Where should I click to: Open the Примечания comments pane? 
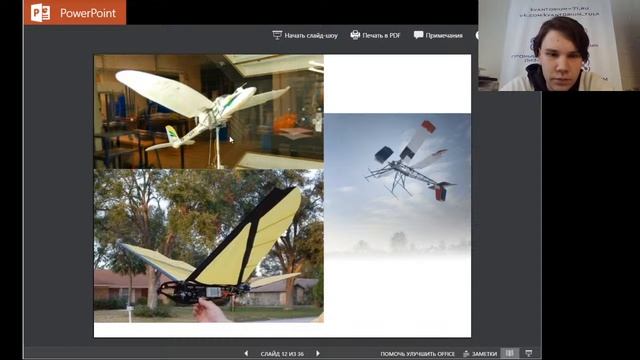coord(438,36)
